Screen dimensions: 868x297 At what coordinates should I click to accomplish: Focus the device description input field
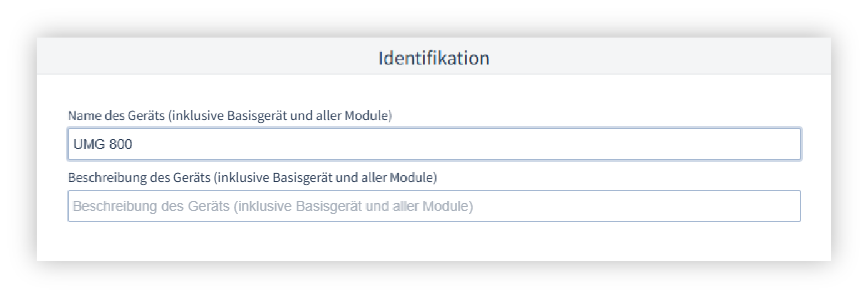click(x=434, y=206)
